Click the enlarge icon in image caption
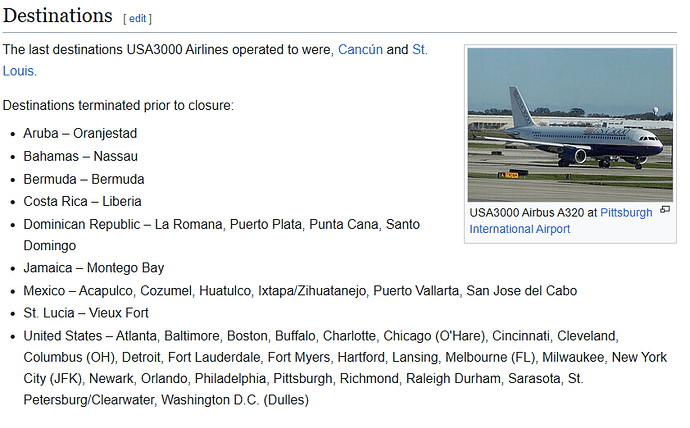 (x=665, y=211)
